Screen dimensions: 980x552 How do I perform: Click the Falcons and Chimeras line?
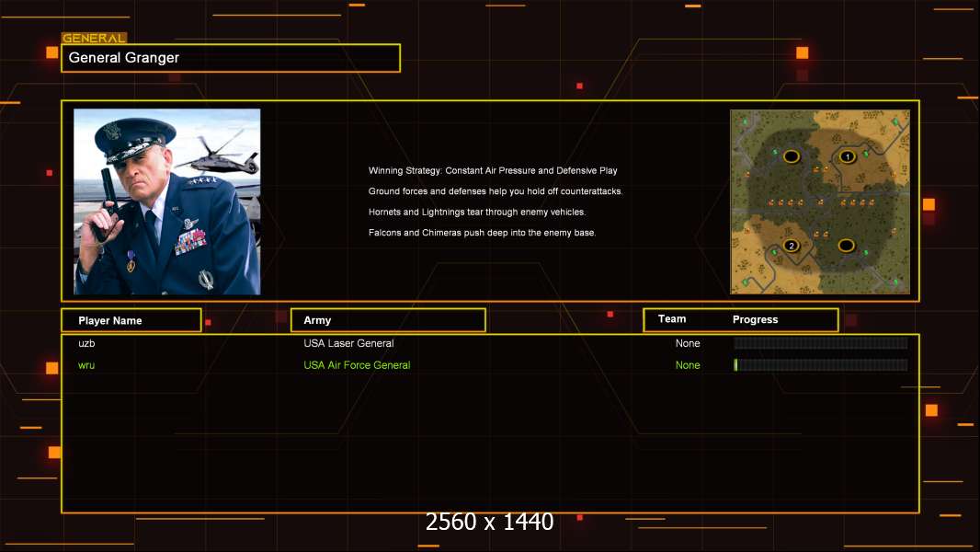click(483, 233)
